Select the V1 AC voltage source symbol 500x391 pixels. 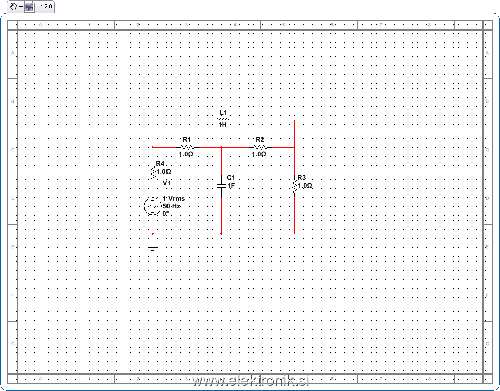pos(153,206)
